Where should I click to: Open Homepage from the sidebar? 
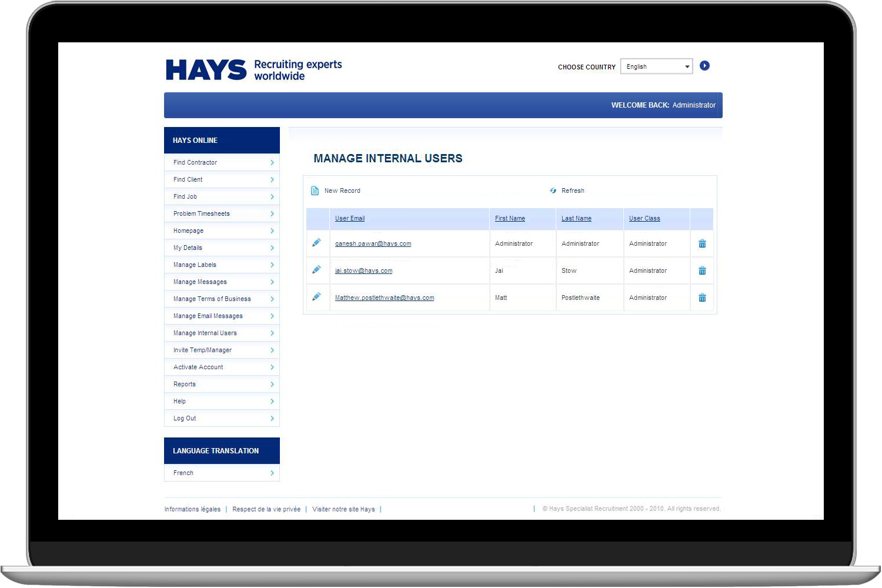click(x=222, y=230)
